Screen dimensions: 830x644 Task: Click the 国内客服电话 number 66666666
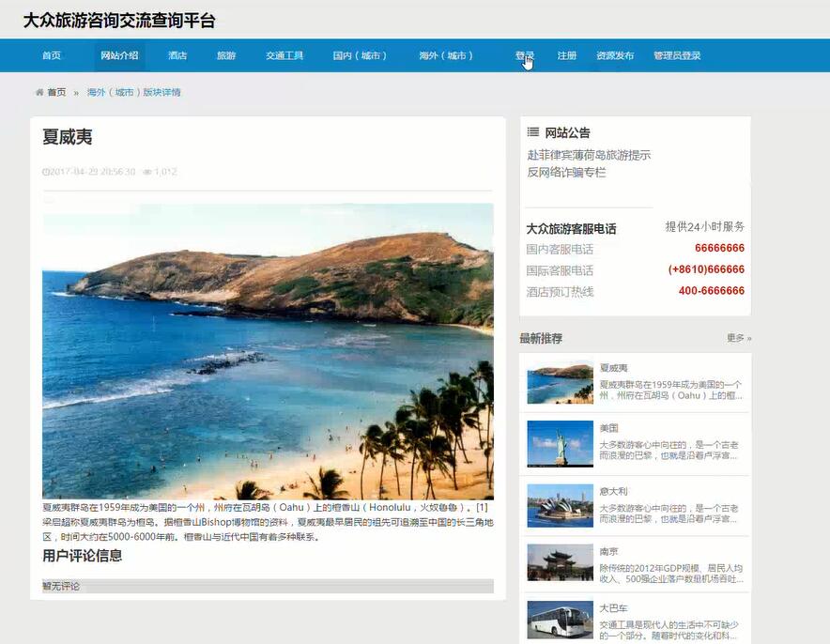pyautogui.click(x=719, y=248)
